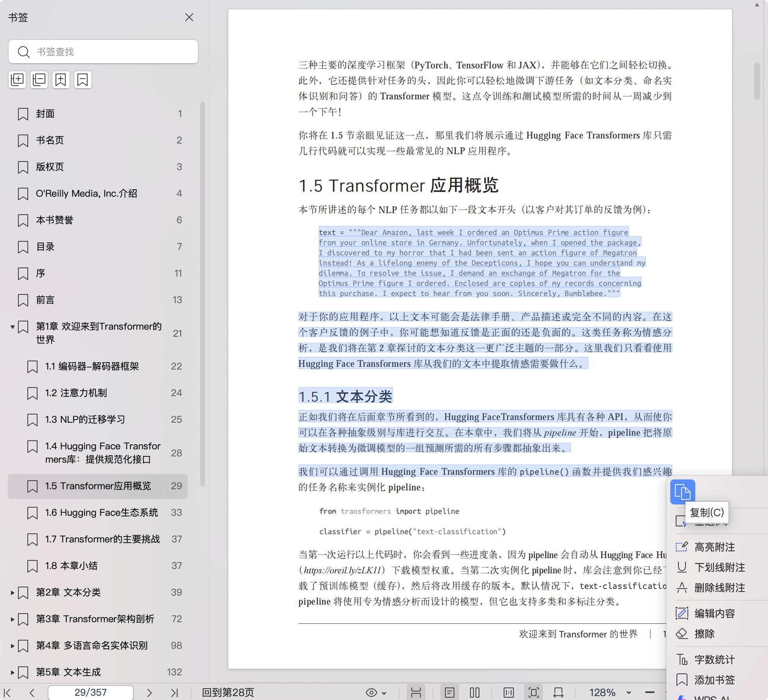This screenshot has width=768, height=700.
Task: Set zoom to actual size icon
Action: click(509, 693)
